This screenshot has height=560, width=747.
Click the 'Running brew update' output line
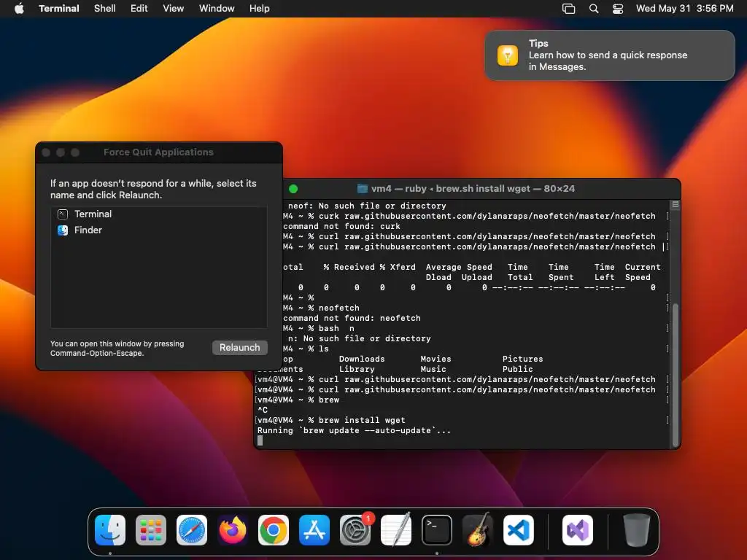point(354,430)
